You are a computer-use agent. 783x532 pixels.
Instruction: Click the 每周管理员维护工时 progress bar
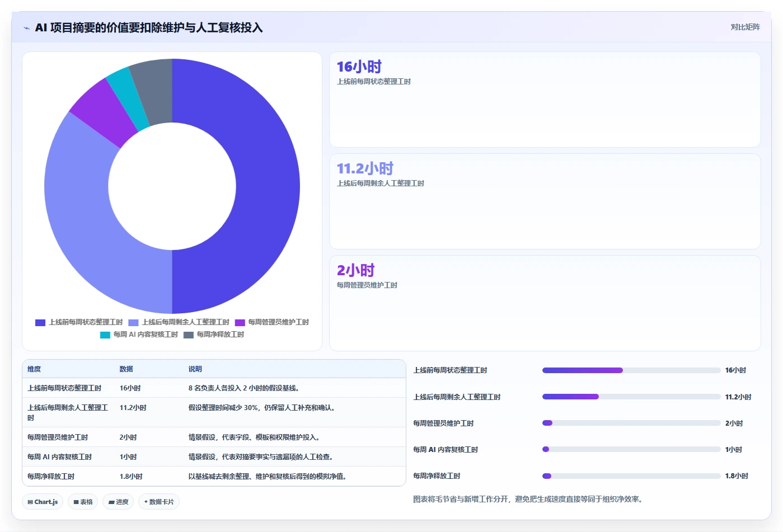631,423
